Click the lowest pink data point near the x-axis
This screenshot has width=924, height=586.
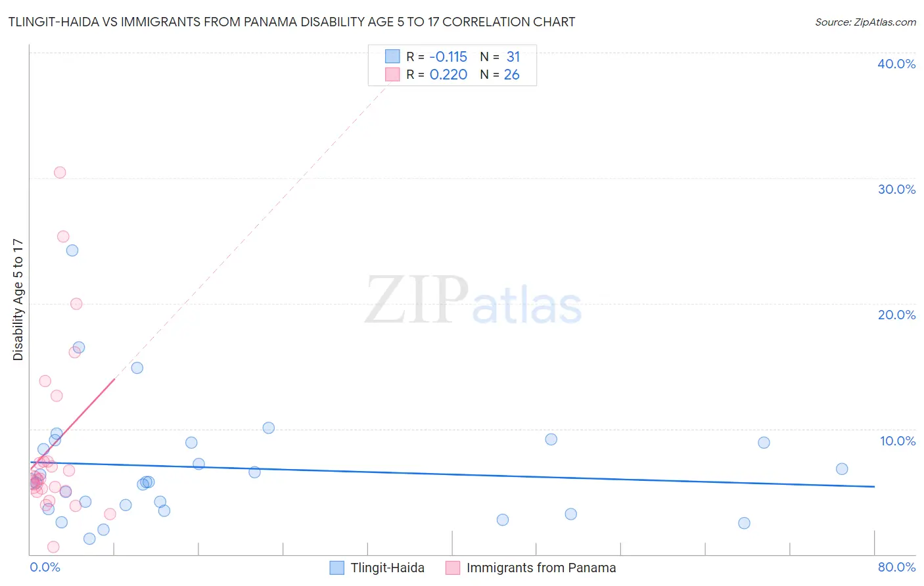click(x=53, y=547)
